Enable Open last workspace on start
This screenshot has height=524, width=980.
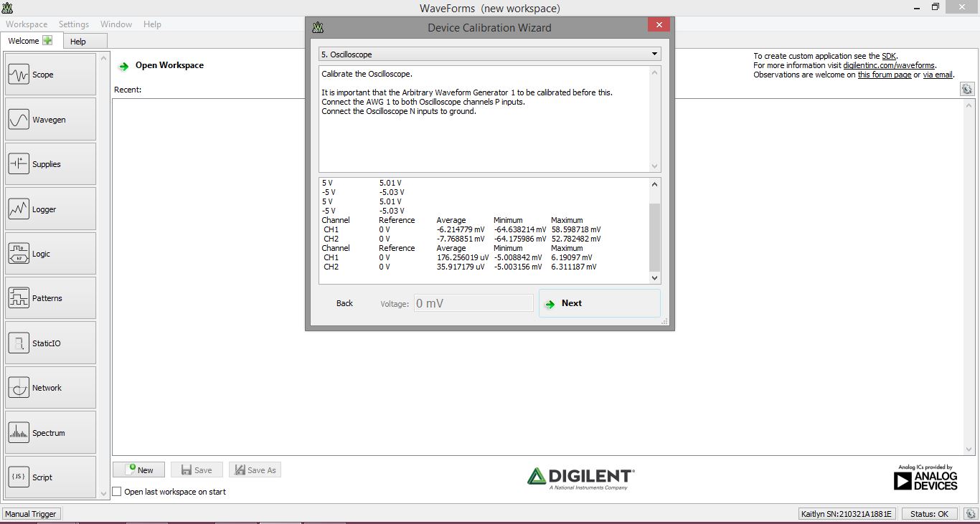[x=117, y=492]
